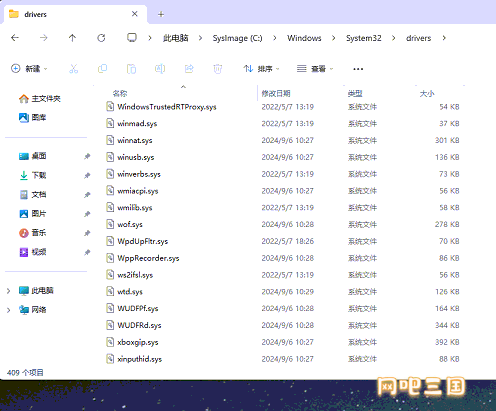Open the 排序 (Sort) dropdown
Screen dimensions: 496x411
click(x=262, y=69)
